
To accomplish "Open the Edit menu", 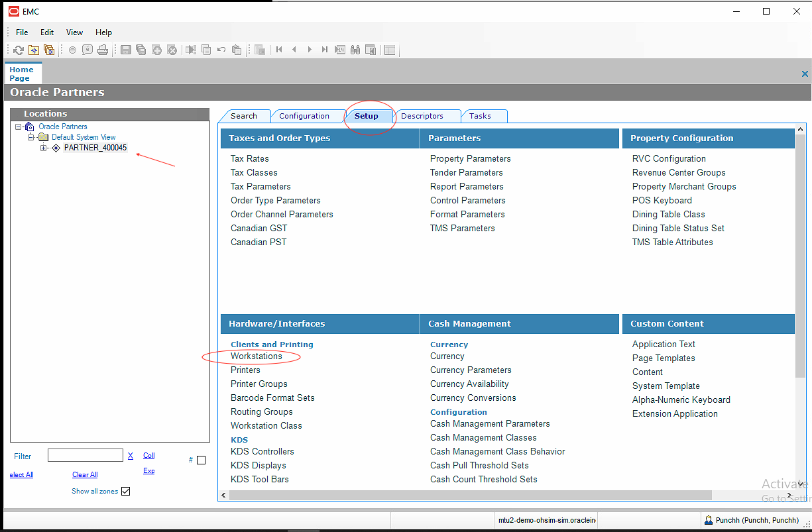I will point(47,32).
